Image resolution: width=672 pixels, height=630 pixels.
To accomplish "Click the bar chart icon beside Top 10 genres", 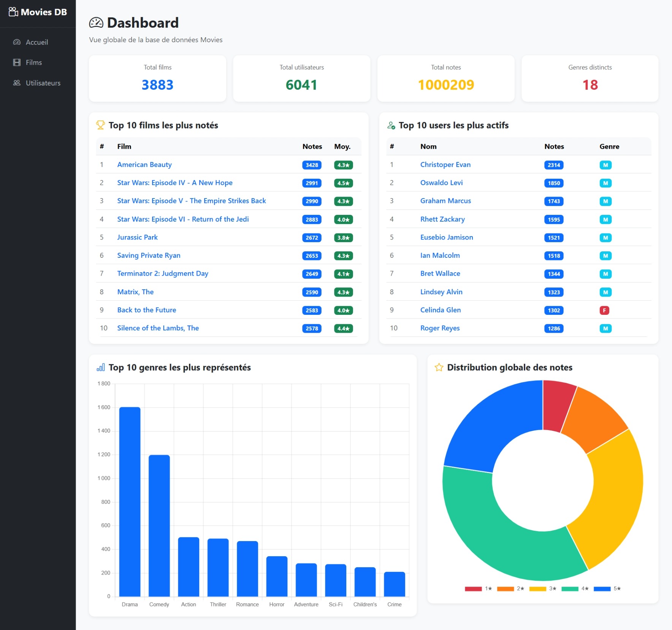I will coord(100,367).
